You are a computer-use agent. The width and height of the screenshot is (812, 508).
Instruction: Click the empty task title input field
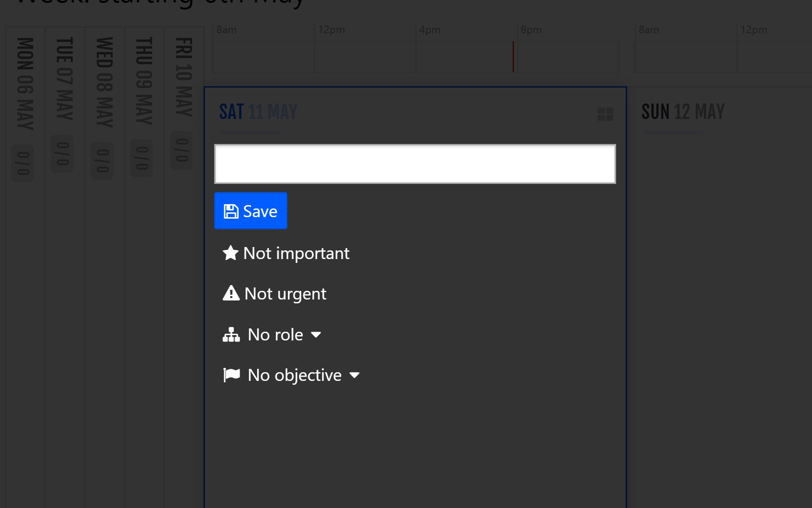pos(415,163)
